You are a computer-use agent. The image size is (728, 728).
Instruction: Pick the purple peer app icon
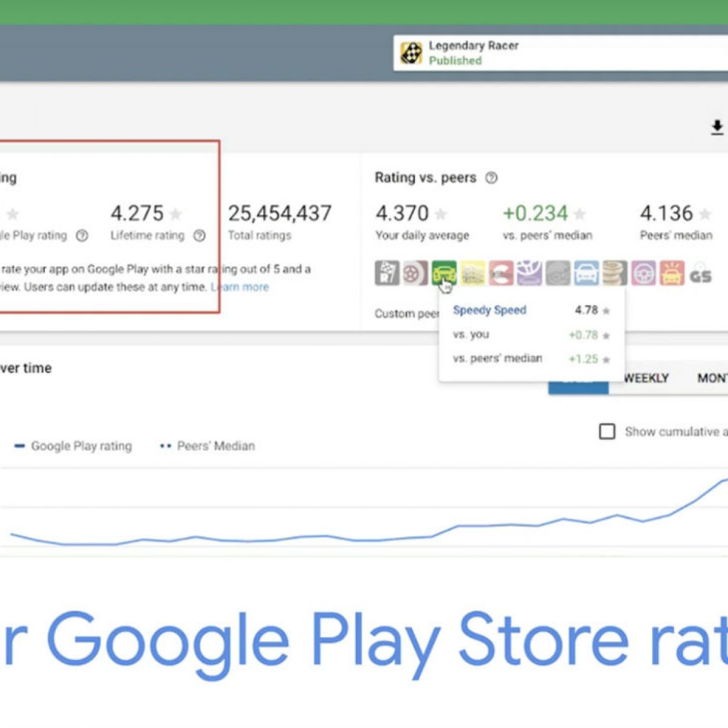[x=529, y=274]
